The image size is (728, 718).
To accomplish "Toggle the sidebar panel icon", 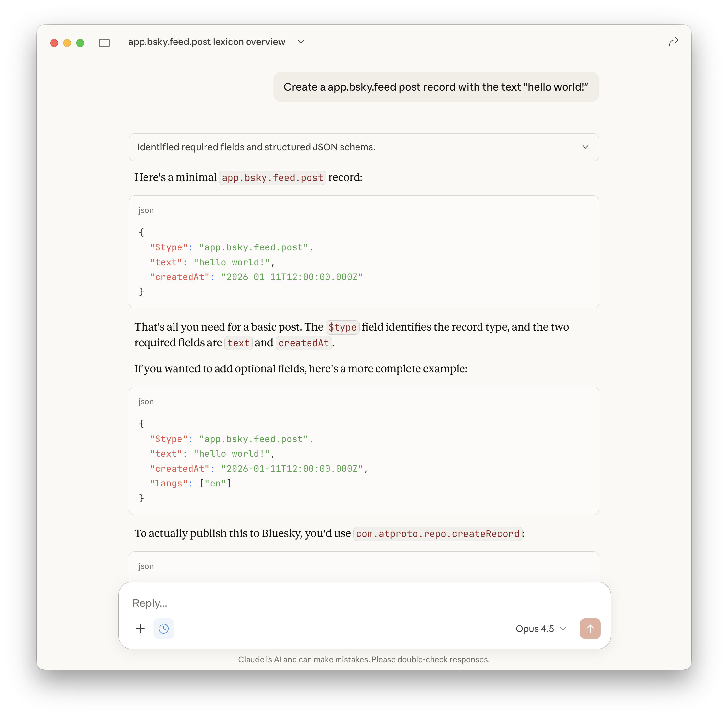I will tap(104, 43).
